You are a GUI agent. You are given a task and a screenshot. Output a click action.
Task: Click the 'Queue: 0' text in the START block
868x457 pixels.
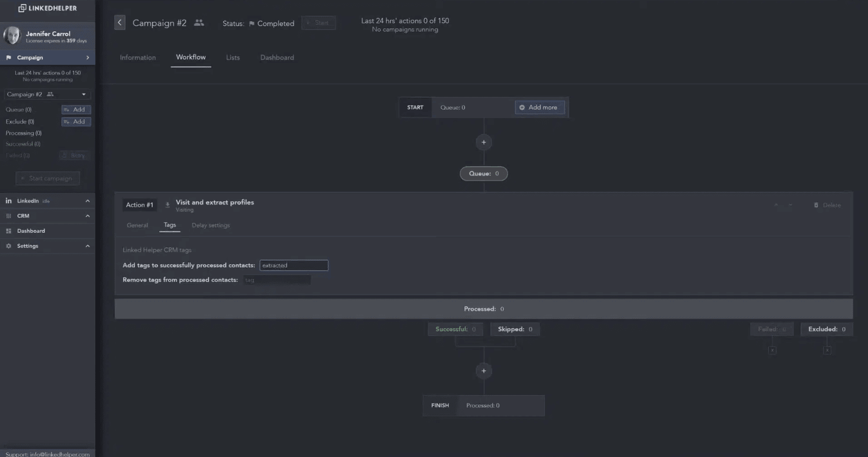[x=452, y=108]
